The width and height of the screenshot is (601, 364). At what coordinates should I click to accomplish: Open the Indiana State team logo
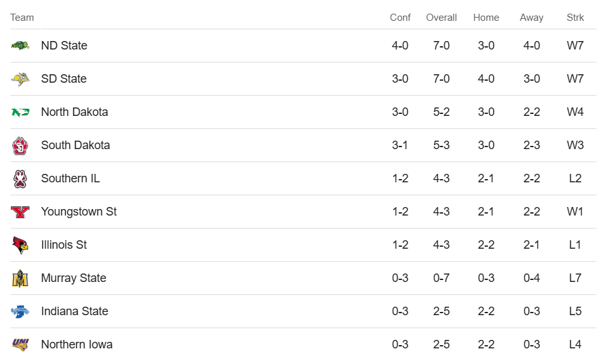20,311
